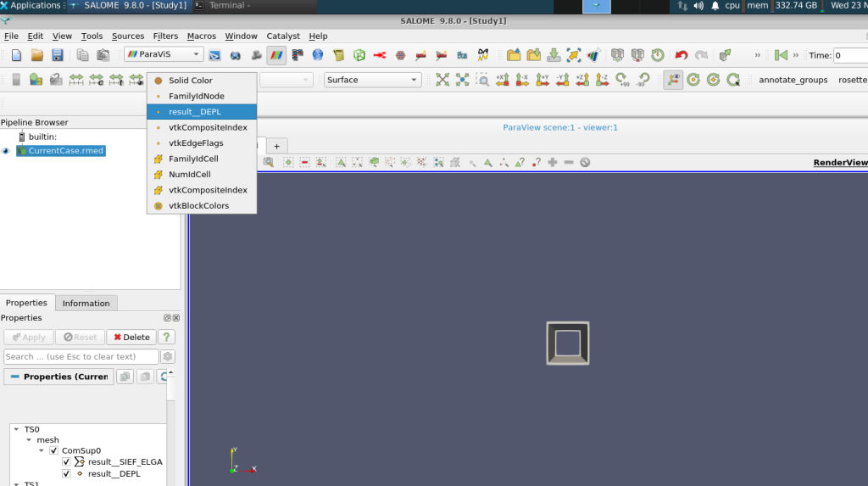Screen dimensions: 868x486
Task: Click the Rescale to data range icon
Action: click(x=76, y=80)
